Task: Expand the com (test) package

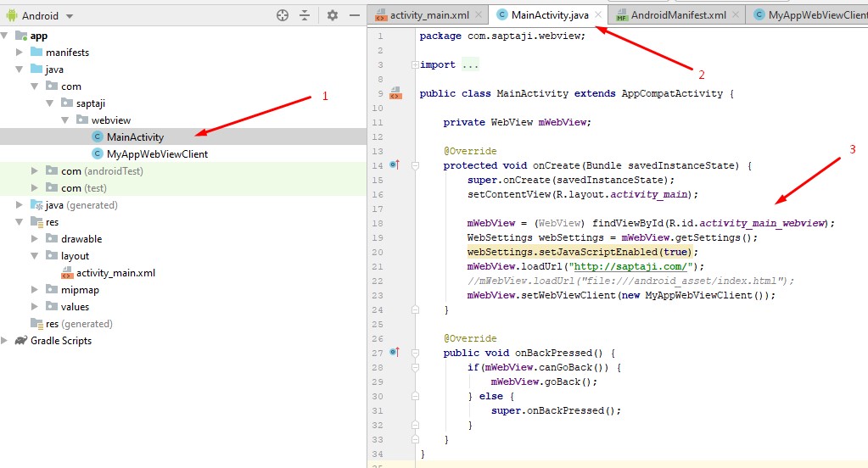Action: click(x=34, y=188)
